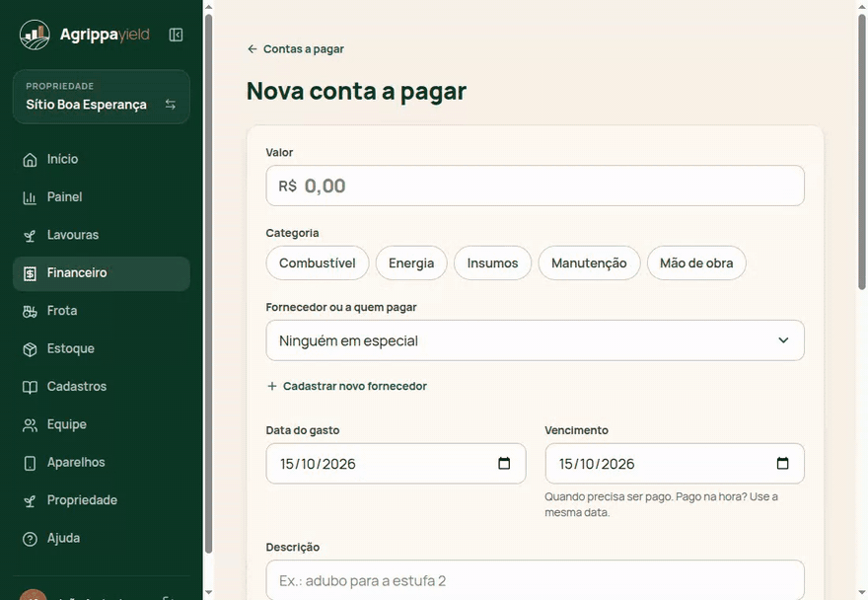The image size is (868, 600).
Task: Go back to Contas a pagar
Action: 296,49
